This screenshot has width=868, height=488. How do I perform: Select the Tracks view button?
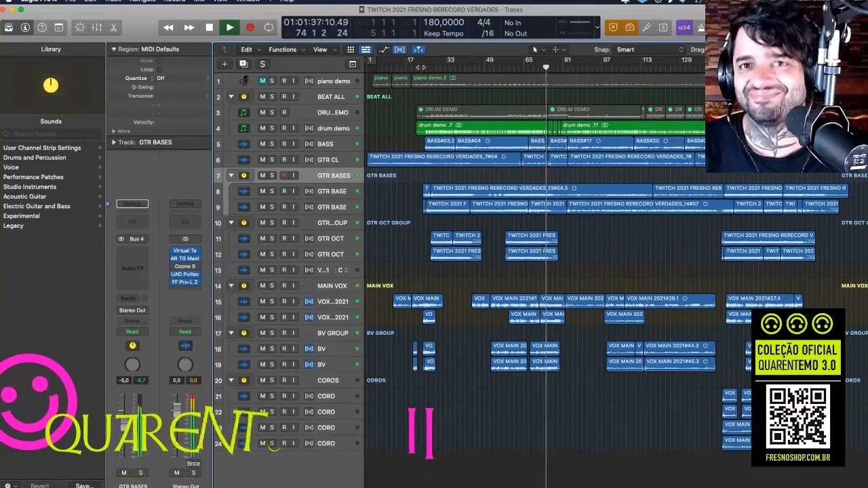coord(366,49)
